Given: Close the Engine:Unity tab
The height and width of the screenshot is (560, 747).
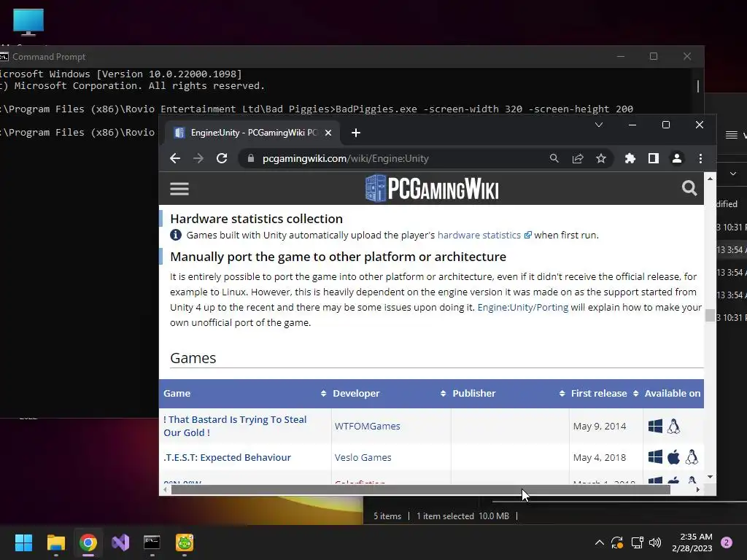Looking at the screenshot, I should coord(328,133).
